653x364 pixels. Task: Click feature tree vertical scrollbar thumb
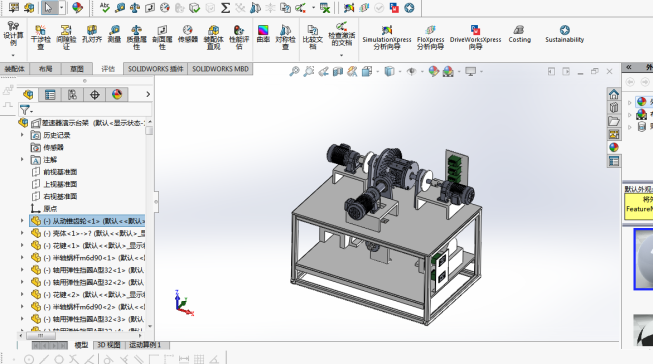click(x=149, y=130)
